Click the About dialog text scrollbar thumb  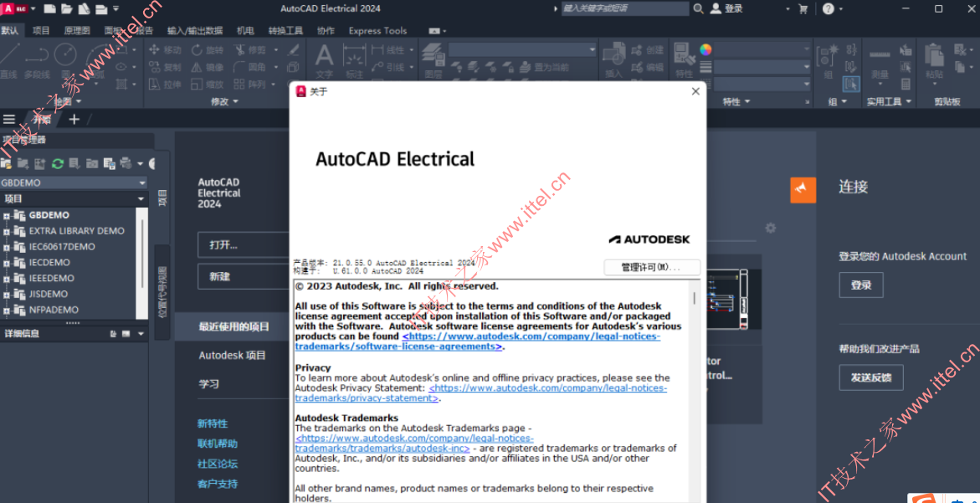point(695,297)
